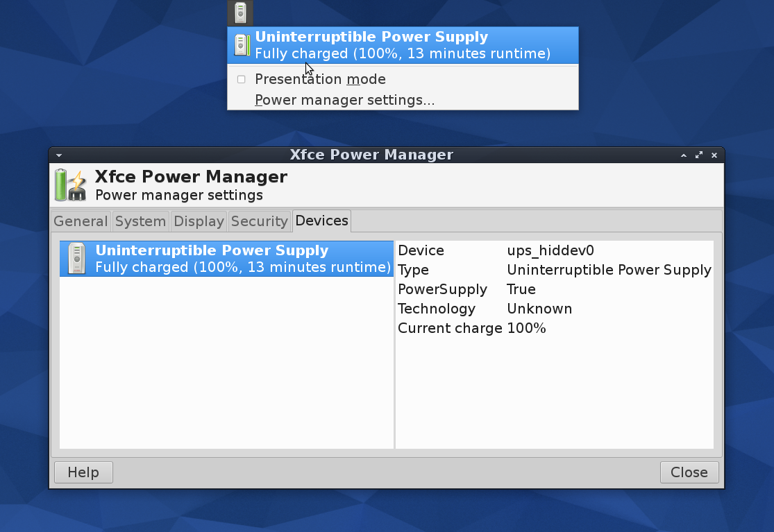Open window menu arrow at title bar left
Screen dimensions: 774x532
(59, 155)
